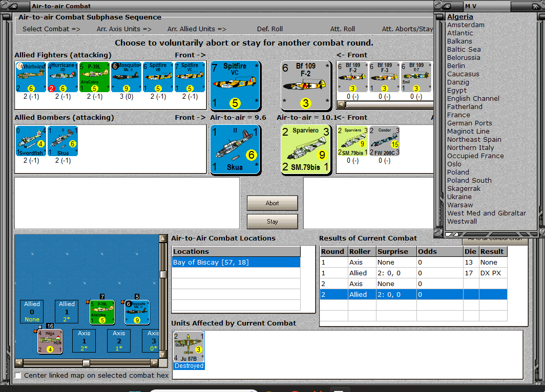The width and height of the screenshot is (545, 392).
Task: Select West Med and Gibraltar in the list
Action: [x=486, y=213]
